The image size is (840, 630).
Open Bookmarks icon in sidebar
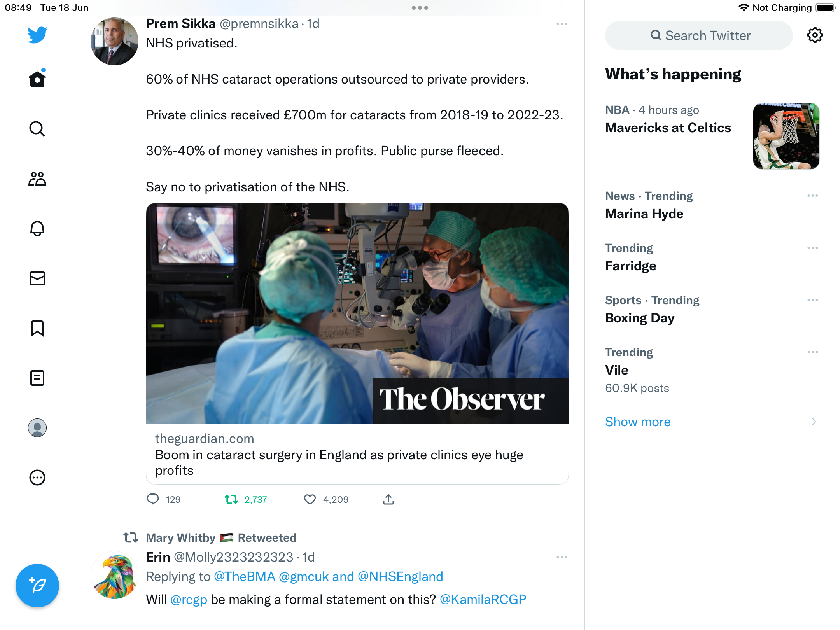tap(37, 328)
